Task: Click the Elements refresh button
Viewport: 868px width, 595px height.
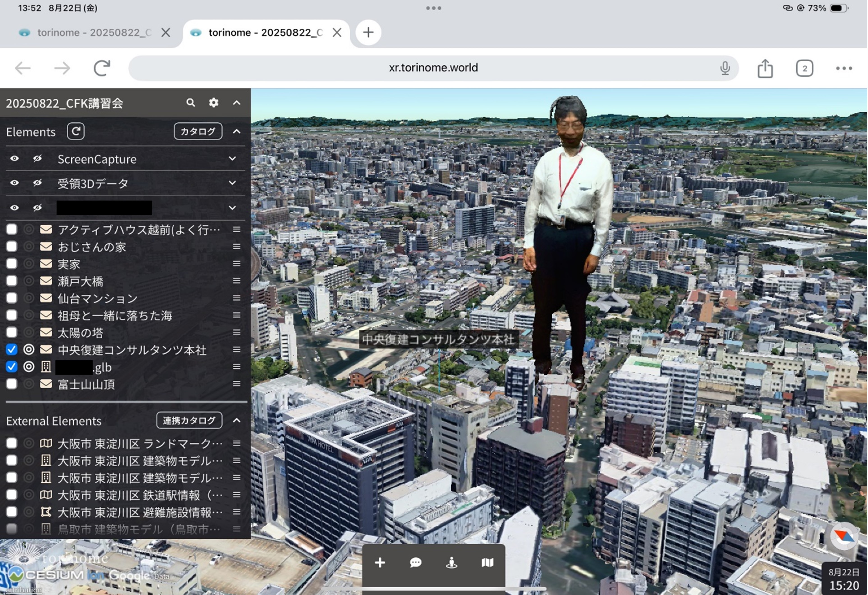Action: 76,131
